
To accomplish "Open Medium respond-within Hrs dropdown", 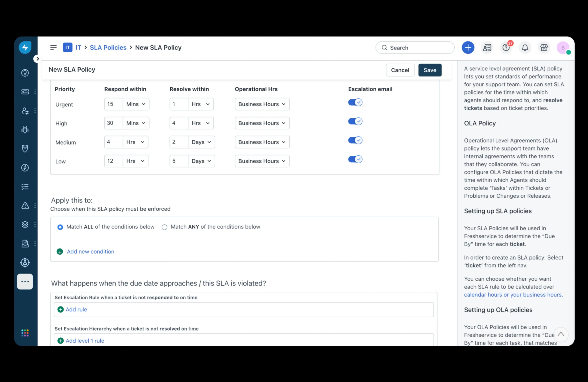I will [x=135, y=142].
